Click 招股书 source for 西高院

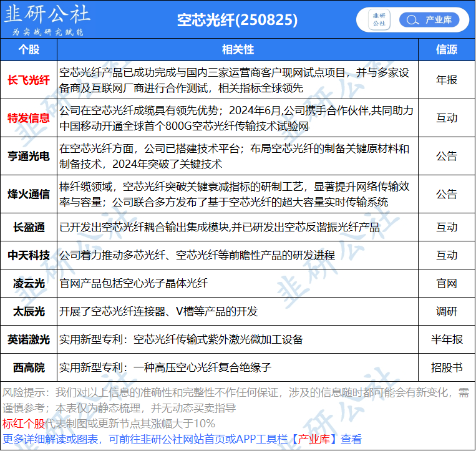coord(446,367)
